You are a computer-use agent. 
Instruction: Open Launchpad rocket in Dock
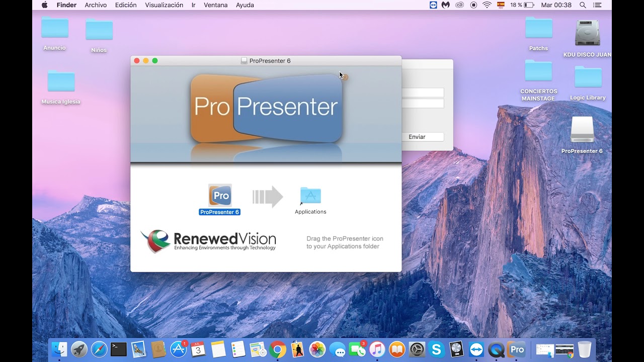(x=79, y=349)
